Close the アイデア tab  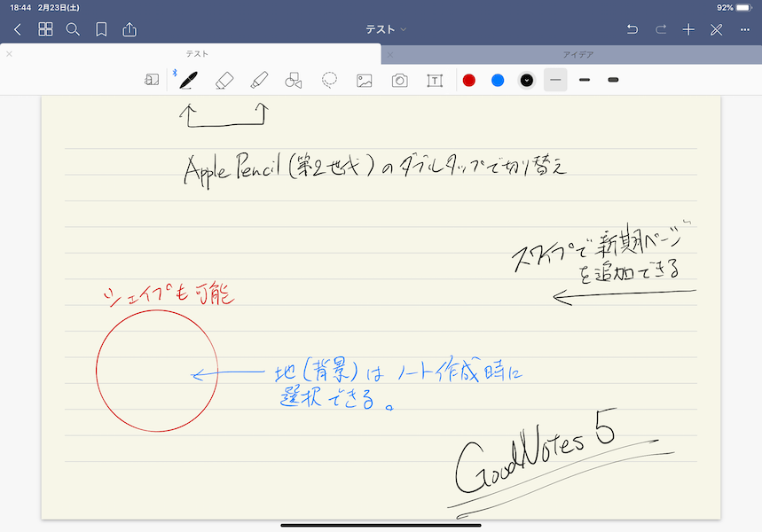(390, 55)
